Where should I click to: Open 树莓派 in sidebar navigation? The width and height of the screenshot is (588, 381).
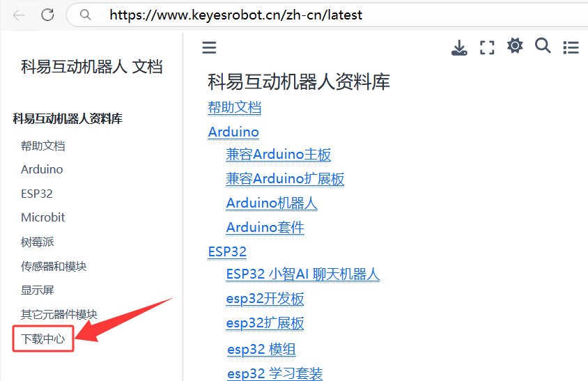[38, 242]
